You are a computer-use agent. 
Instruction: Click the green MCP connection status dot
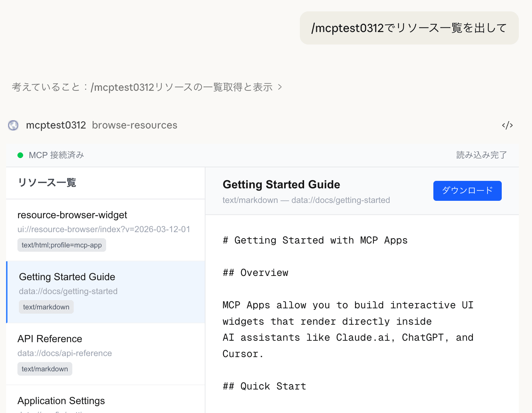20,155
